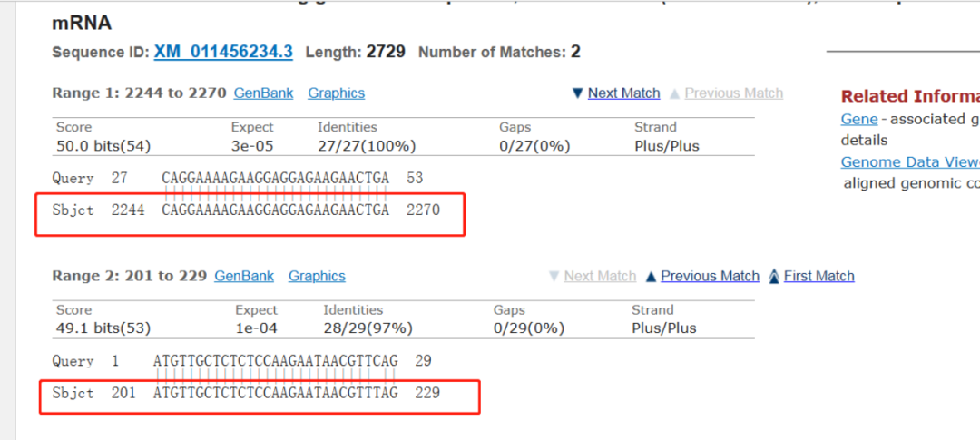Click the down-arrow icon beside Range 1 Next Match
Viewport: 980px width, 440px height.
577,93
